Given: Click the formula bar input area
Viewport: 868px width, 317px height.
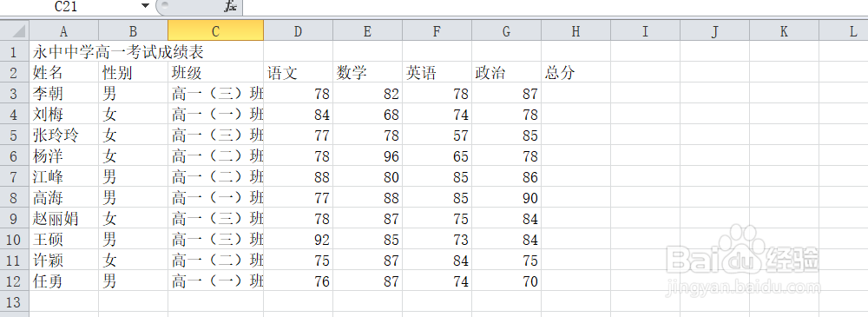Looking at the screenshot, I should pos(556,7).
